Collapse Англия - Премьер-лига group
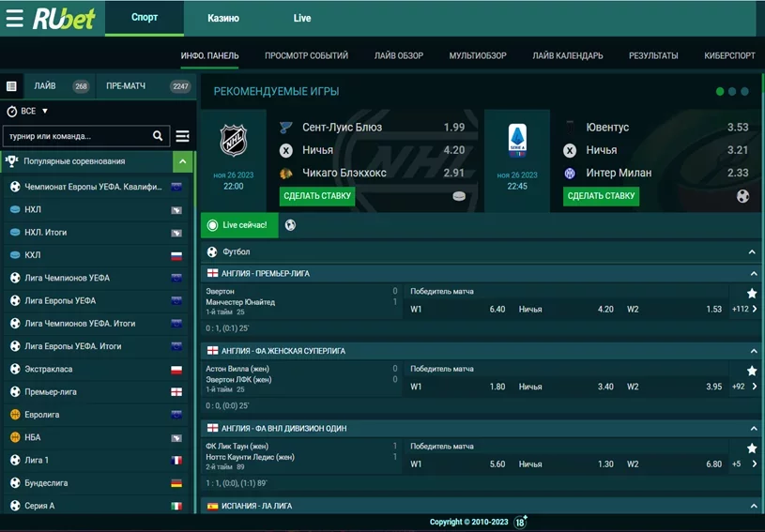 click(x=754, y=274)
